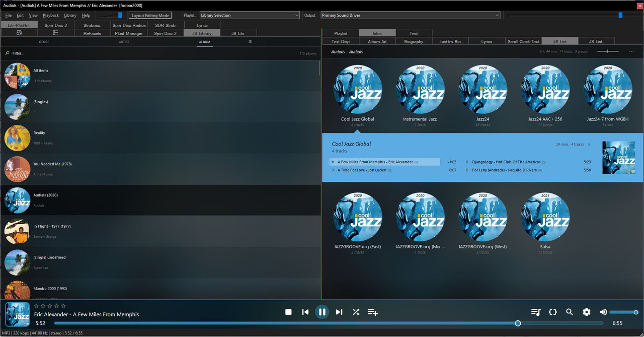The image size is (644, 337).
Task: Seek in the track progress bar
Action: click(329, 323)
